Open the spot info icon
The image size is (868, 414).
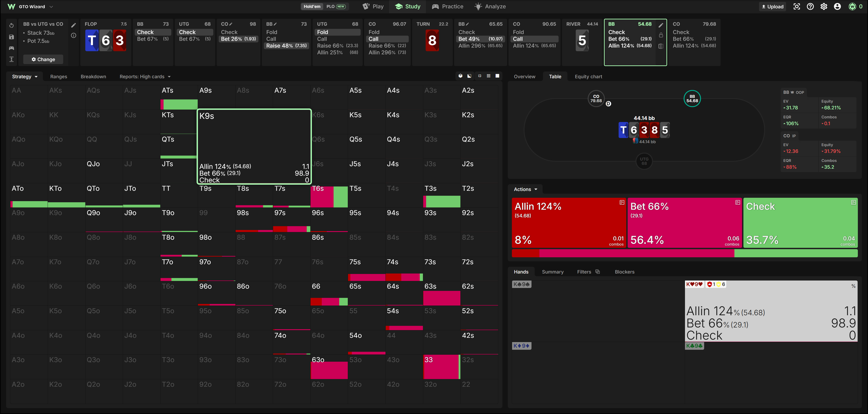coord(73,35)
